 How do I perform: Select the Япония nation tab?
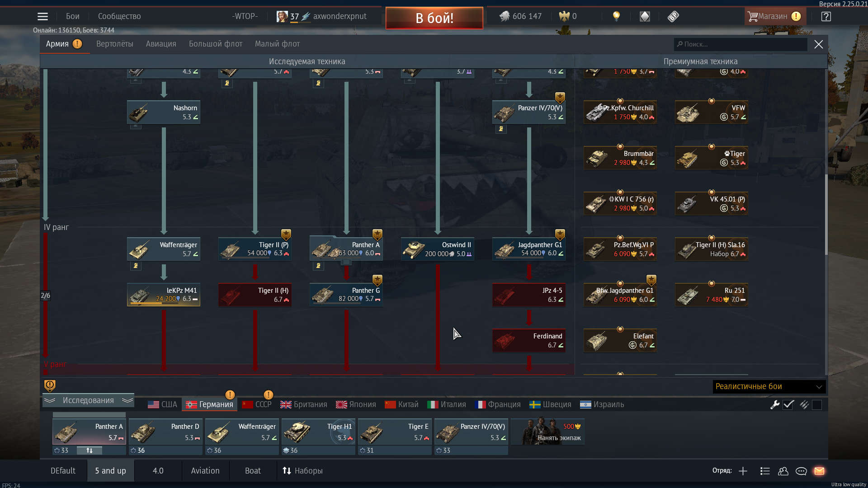click(x=356, y=405)
